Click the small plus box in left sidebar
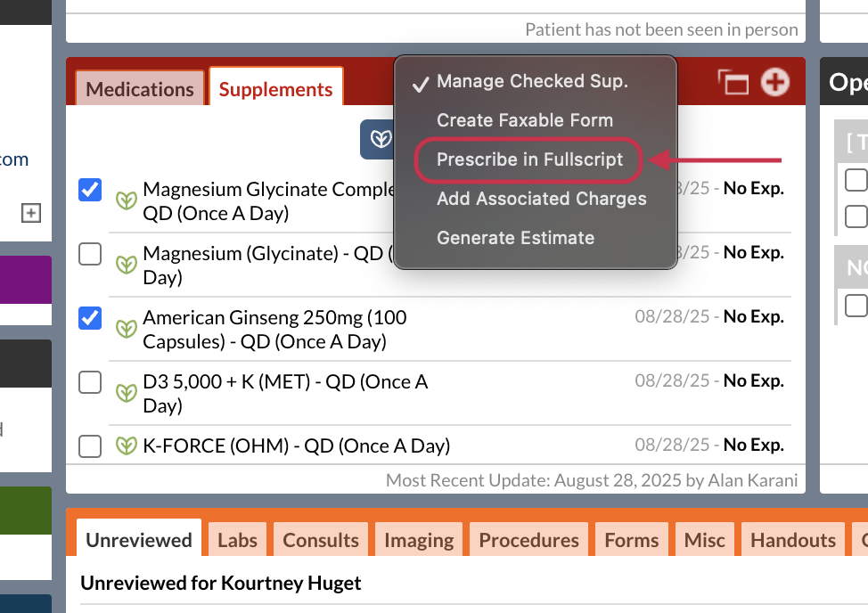 (x=31, y=213)
